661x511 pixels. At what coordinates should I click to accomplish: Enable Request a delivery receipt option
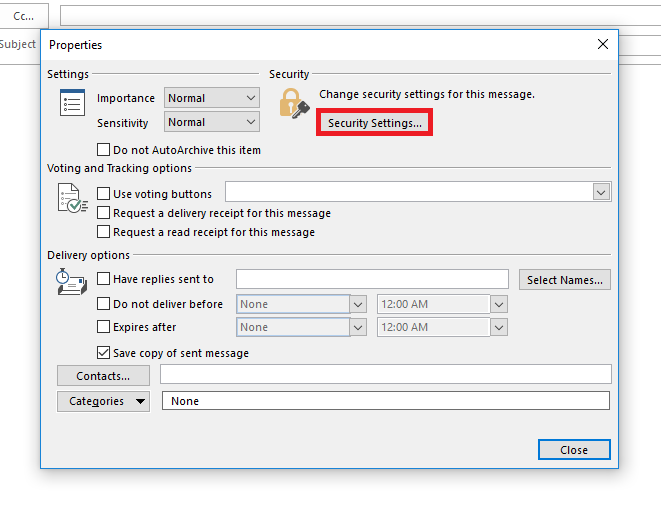pos(103,212)
